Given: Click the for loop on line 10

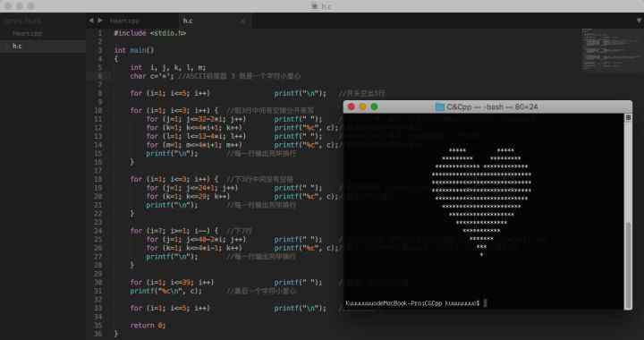Looking at the screenshot, I should (174, 110).
